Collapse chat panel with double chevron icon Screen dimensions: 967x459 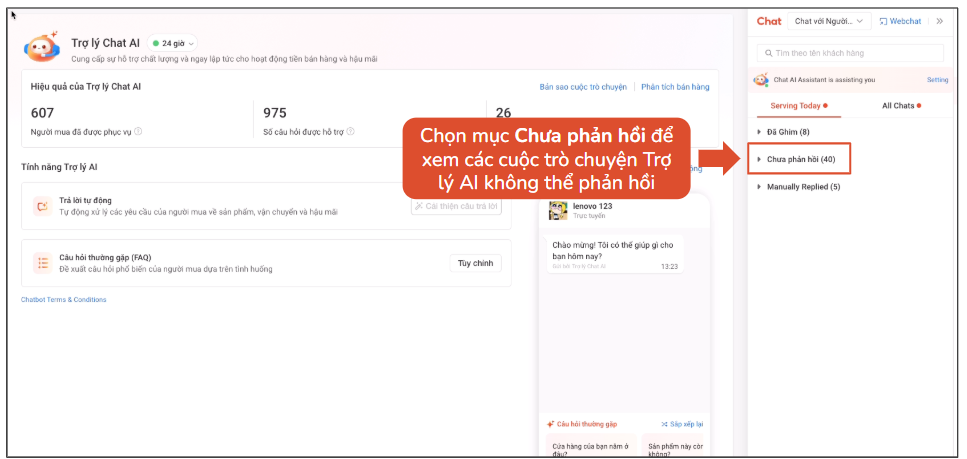[x=940, y=21]
